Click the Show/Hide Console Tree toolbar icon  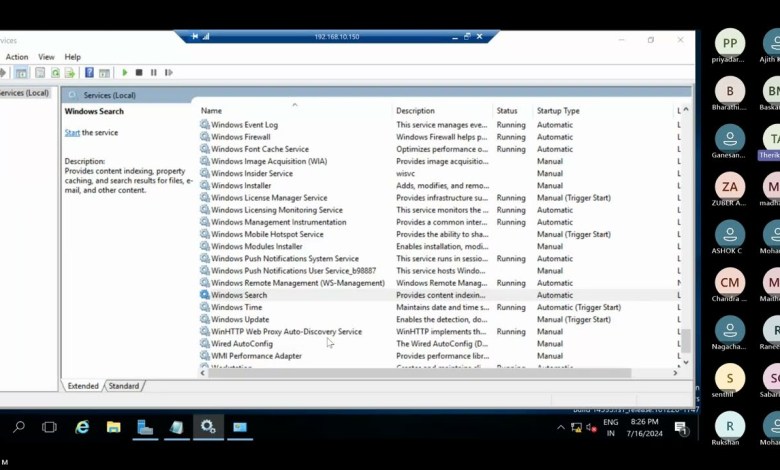[x=21, y=73]
